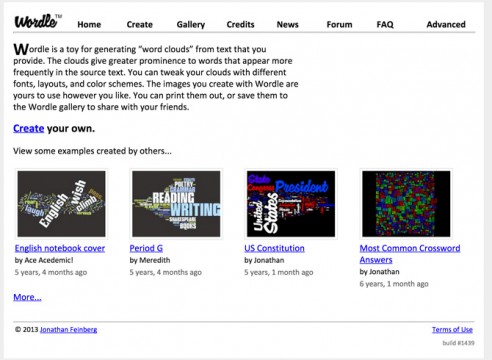Select the Advanced navigation item
This screenshot has width=492, height=360.
(446, 24)
